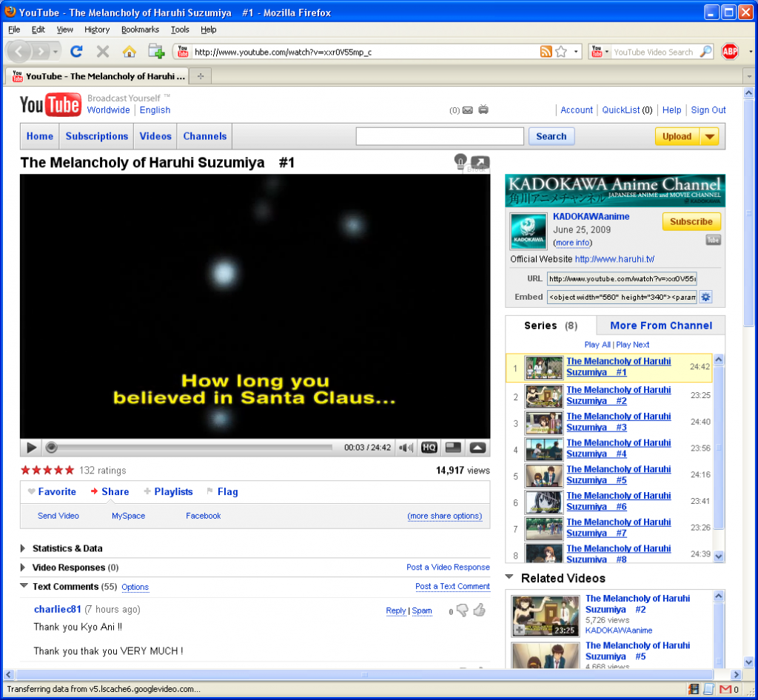Open the Channels tab
The height and width of the screenshot is (700, 758).
(204, 136)
